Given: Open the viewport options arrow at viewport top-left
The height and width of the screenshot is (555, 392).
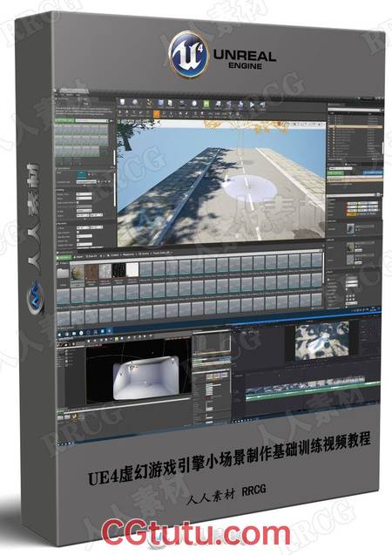Looking at the screenshot, I should (x=119, y=122).
